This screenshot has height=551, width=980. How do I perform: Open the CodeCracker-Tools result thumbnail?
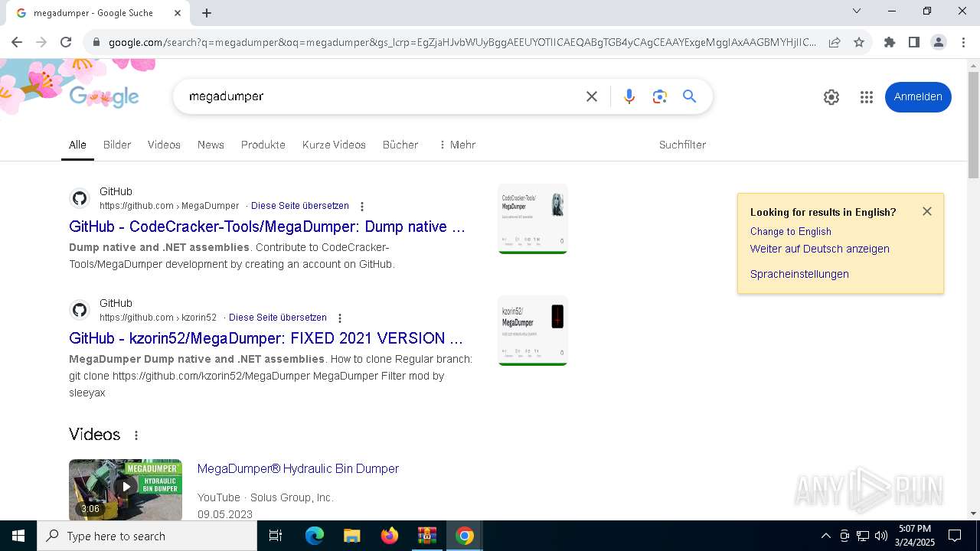tap(533, 219)
